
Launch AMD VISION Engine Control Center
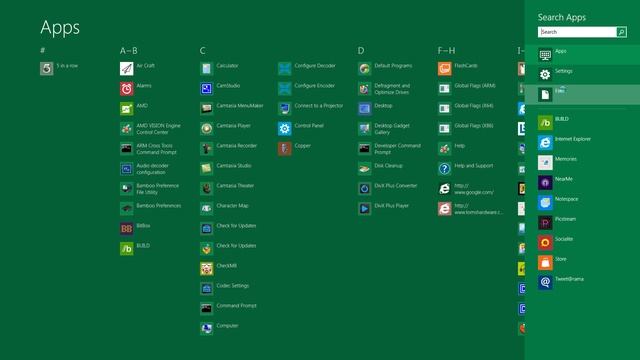click(150, 129)
